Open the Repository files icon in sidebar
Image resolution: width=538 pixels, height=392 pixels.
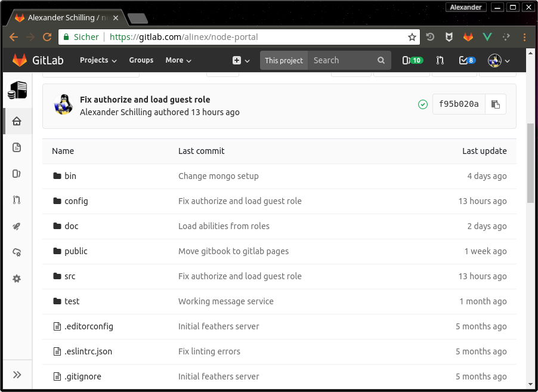coord(17,147)
